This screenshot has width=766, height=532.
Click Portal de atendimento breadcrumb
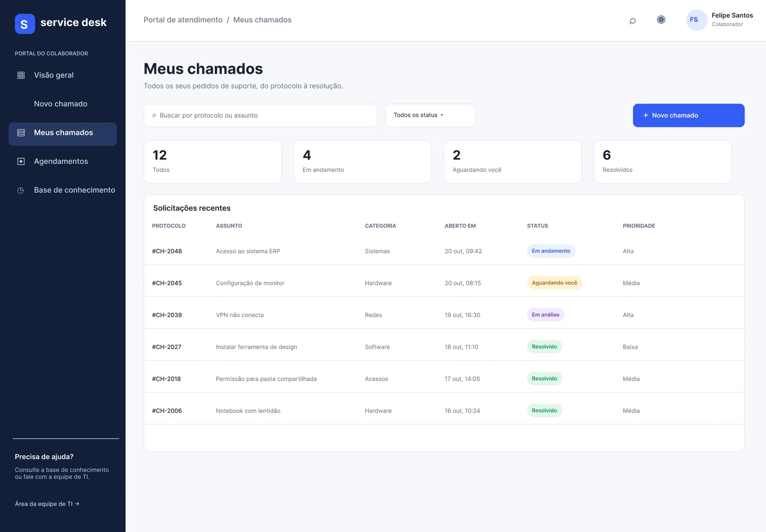click(183, 20)
